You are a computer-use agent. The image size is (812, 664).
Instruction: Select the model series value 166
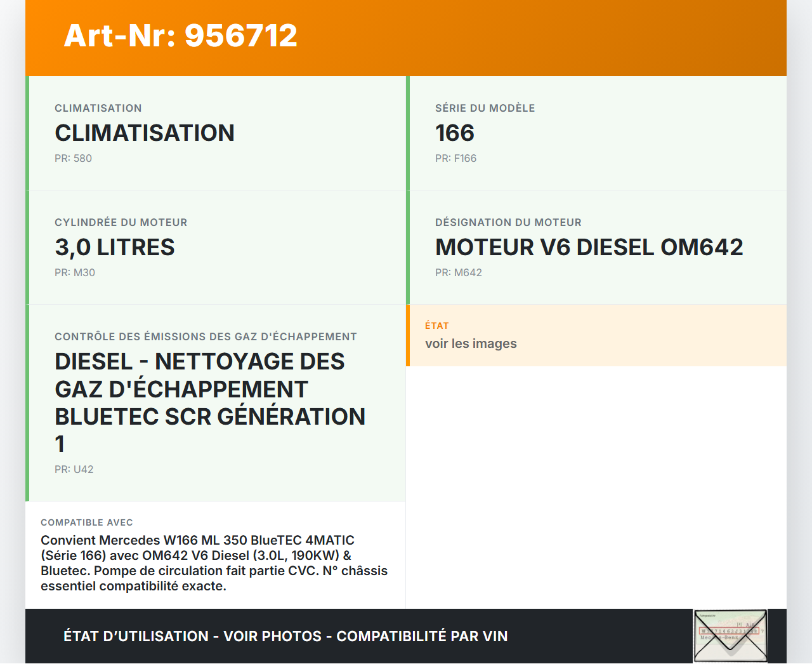(x=454, y=133)
